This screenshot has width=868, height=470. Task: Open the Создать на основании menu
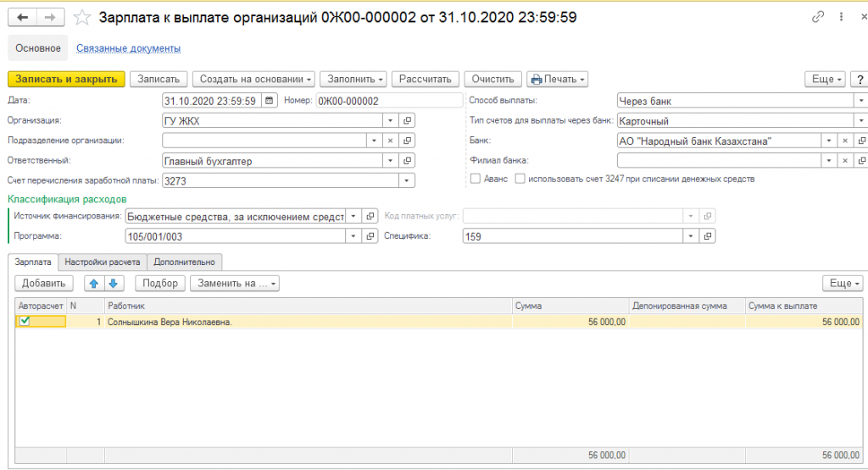click(x=254, y=79)
